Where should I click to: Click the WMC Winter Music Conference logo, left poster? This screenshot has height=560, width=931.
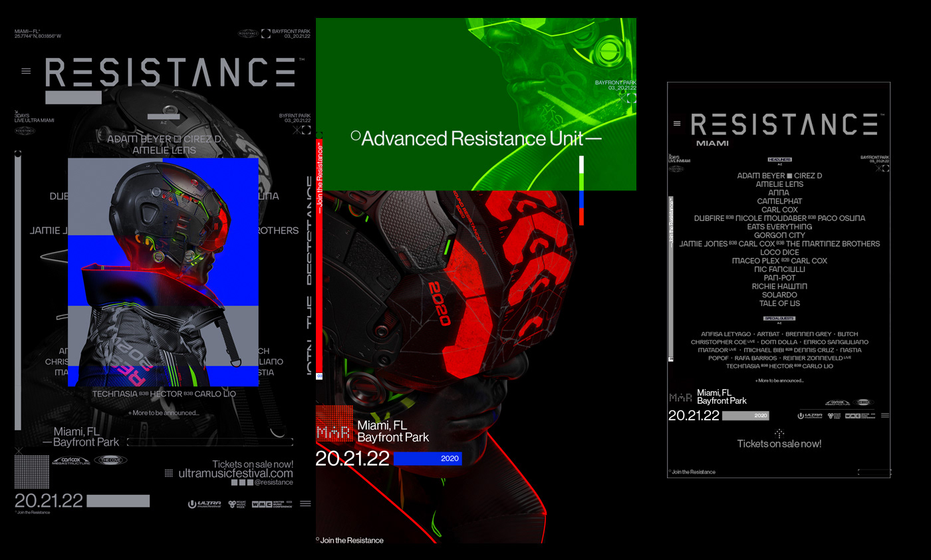(x=272, y=504)
